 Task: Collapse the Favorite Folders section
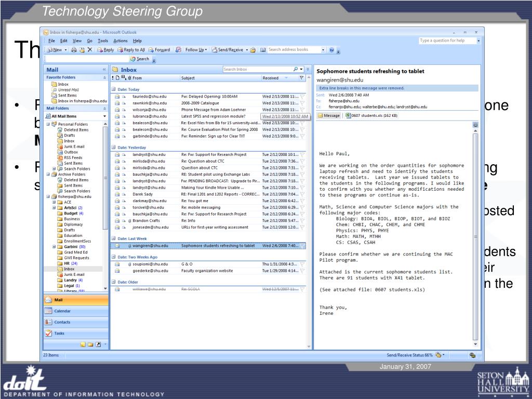(104, 78)
